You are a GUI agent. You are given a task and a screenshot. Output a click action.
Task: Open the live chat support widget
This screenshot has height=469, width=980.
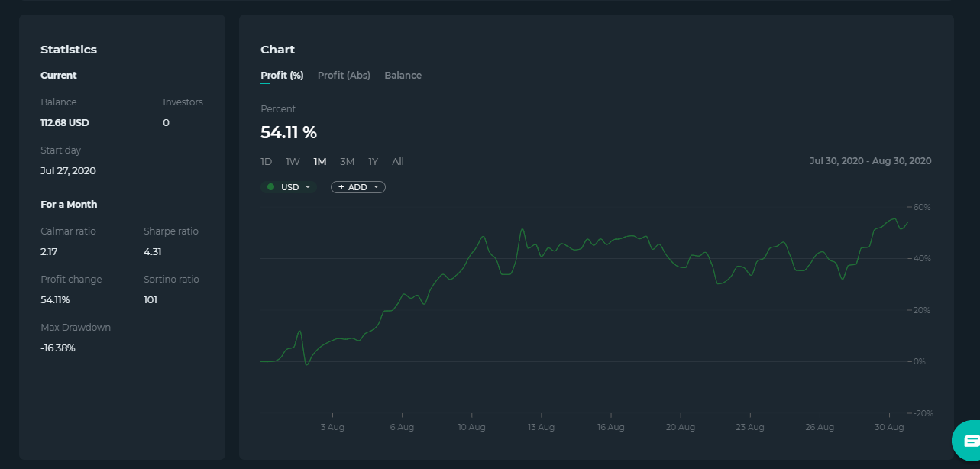pos(968,441)
